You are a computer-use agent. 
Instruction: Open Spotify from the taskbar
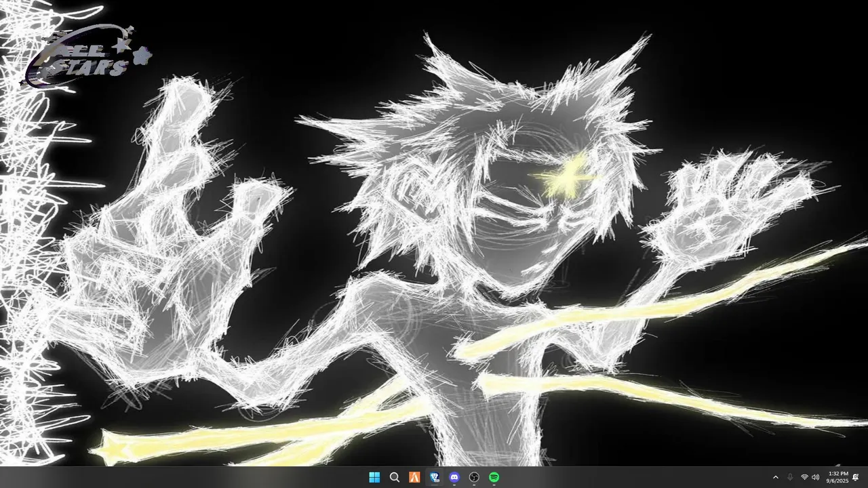click(494, 477)
